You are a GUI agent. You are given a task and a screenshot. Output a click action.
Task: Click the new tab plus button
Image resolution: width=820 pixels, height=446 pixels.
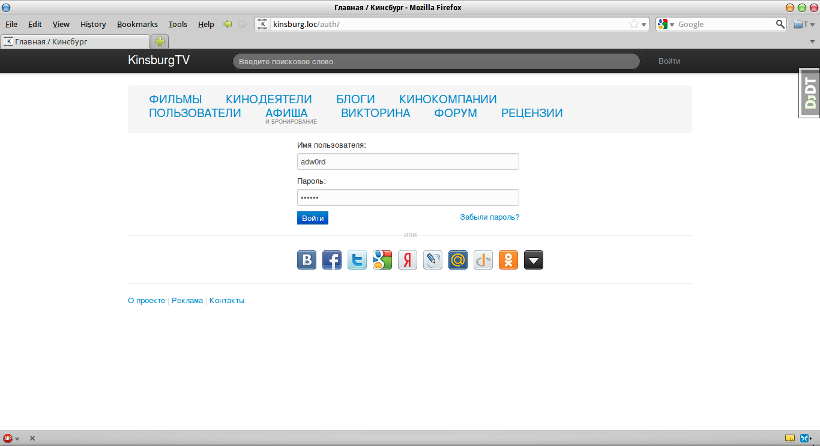click(160, 41)
